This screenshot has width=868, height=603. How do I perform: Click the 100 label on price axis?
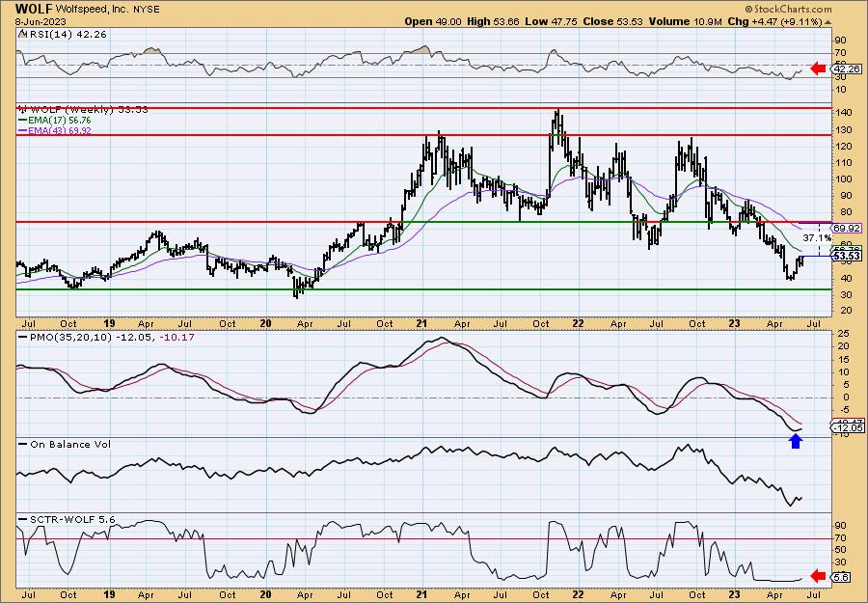(843, 179)
